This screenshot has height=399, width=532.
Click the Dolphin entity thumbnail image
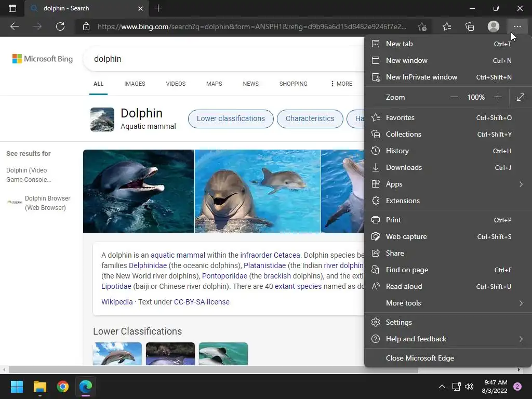[x=102, y=119]
